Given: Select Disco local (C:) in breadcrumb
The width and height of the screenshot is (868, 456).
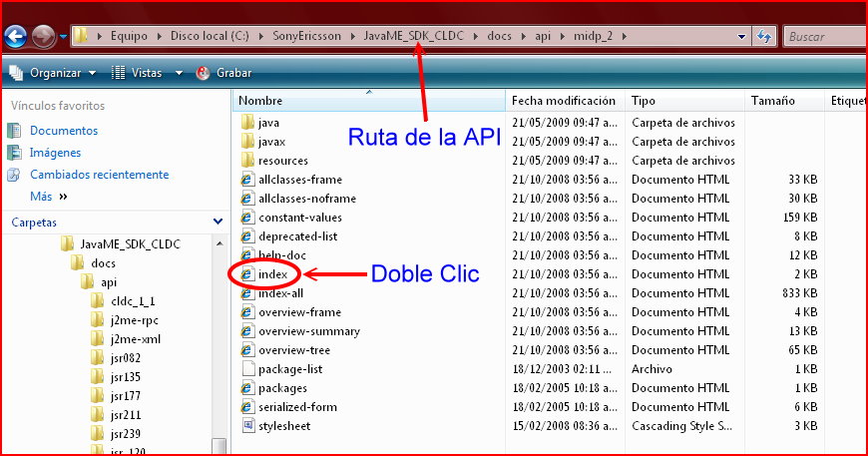Looking at the screenshot, I should tap(210, 36).
